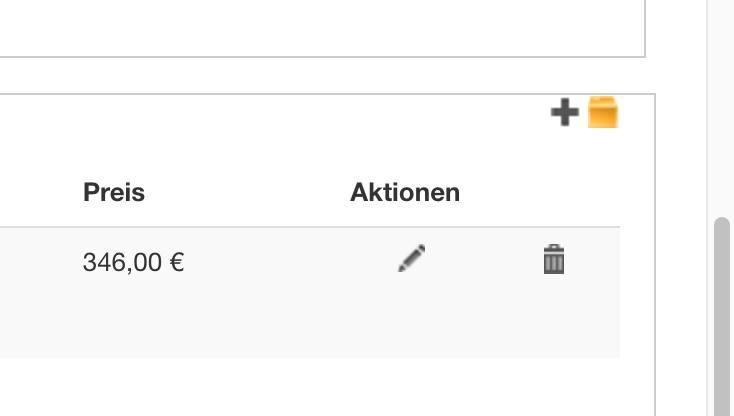Click white area below the table row
The width and height of the screenshot is (734, 416).
point(300,388)
